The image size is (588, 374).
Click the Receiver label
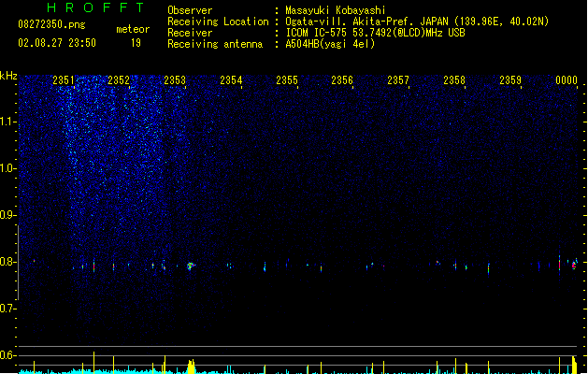coord(190,33)
